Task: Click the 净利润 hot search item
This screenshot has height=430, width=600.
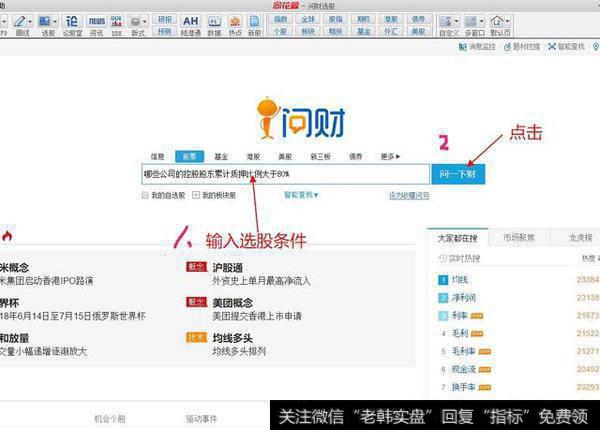Action: pos(462,298)
